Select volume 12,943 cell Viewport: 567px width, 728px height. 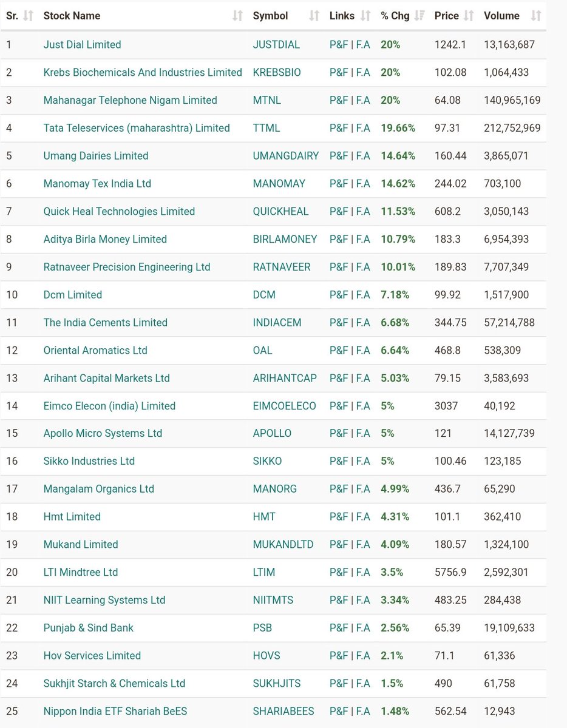[501, 711]
